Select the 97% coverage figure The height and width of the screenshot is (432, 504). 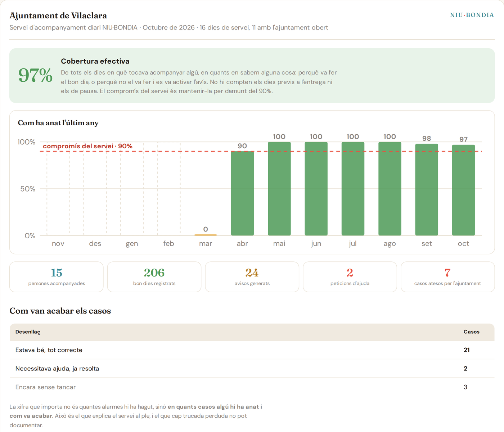coord(35,76)
